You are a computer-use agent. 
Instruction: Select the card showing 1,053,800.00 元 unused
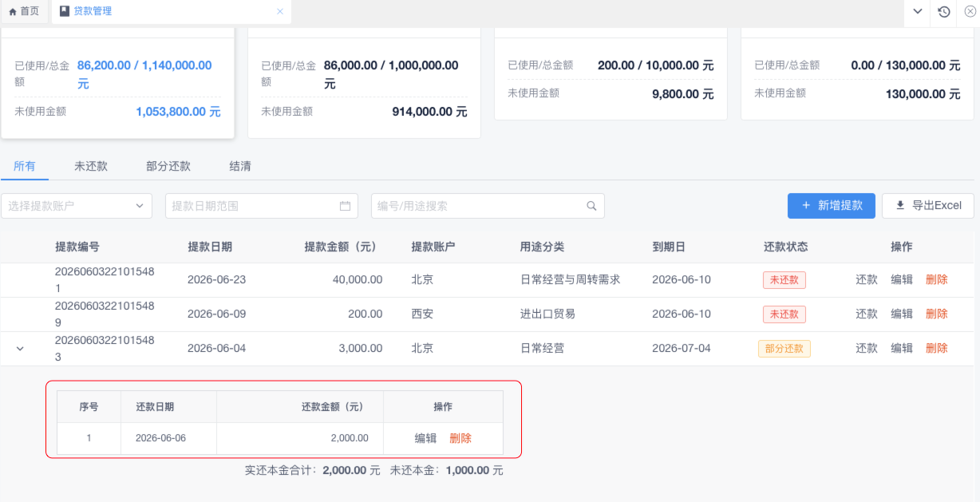point(117,81)
